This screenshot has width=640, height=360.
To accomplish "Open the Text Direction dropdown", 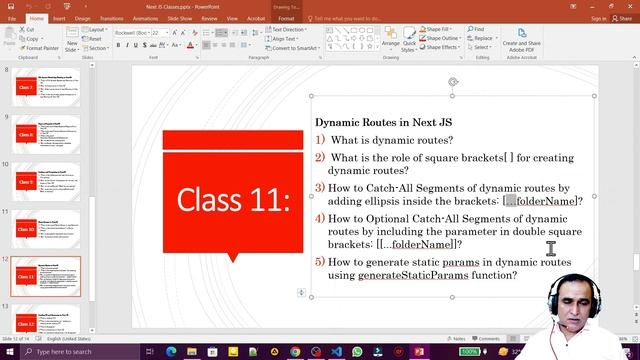I will [286, 29].
